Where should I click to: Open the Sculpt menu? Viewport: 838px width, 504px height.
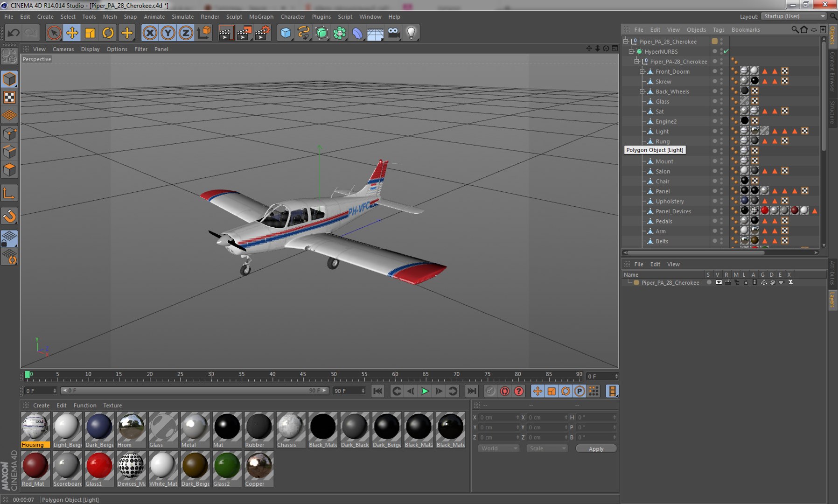(x=234, y=17)
